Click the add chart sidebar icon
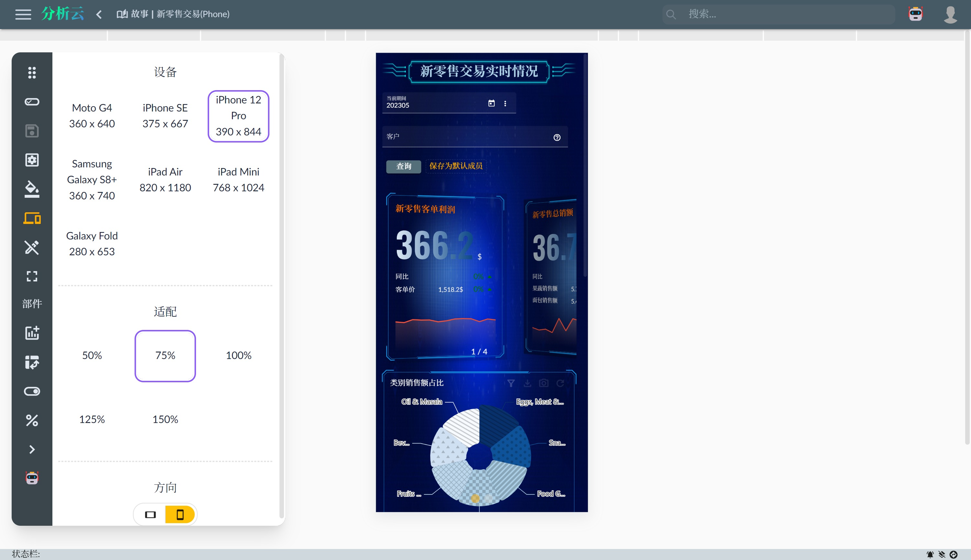 pos(32,333)
